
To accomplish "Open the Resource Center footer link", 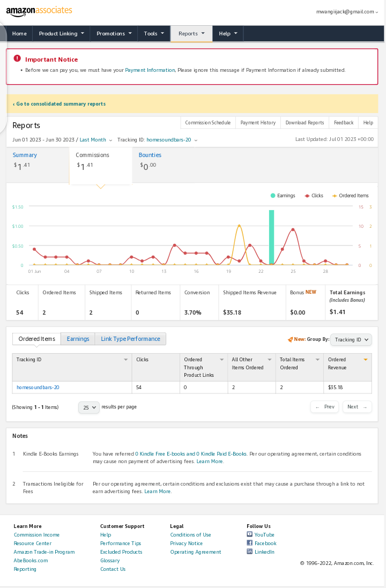I will tap(33, 544).
